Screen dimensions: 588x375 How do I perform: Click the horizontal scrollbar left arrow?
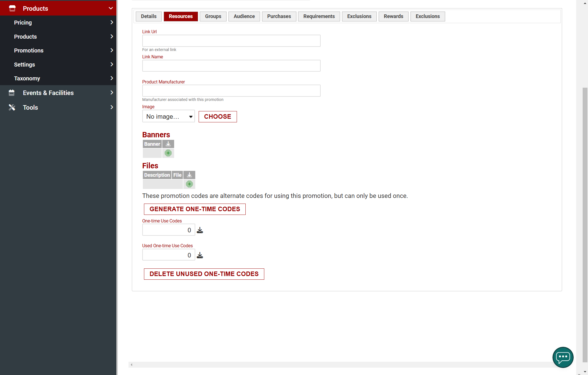(131, 365)
